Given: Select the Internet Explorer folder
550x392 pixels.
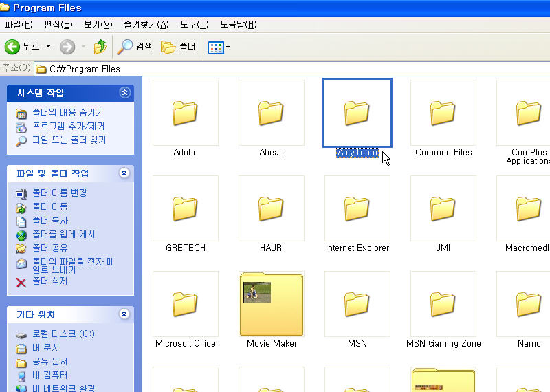Looking at the screenshot, I should coord(357,208).
